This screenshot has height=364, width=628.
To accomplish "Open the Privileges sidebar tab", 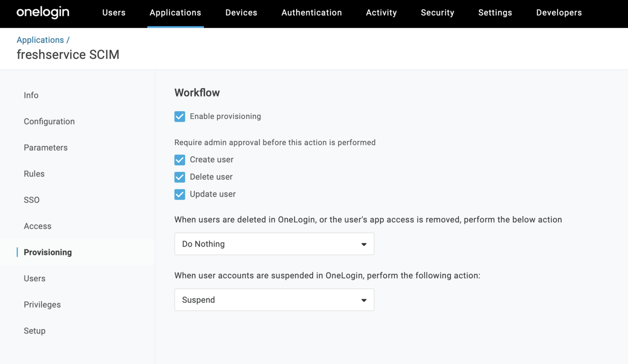I will pyautogui.click(x=42, y=305).
